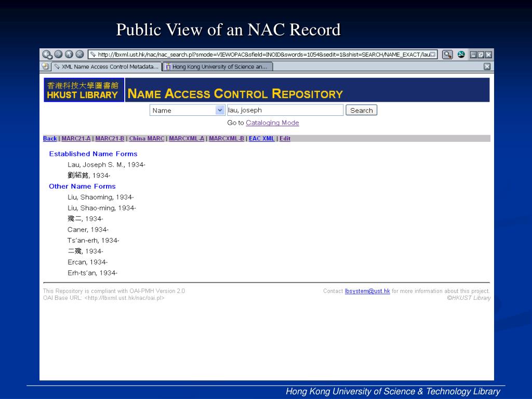Go back with the browser back arrow
The width and height of the screenshot is (532, 399).
coord(47,54)
